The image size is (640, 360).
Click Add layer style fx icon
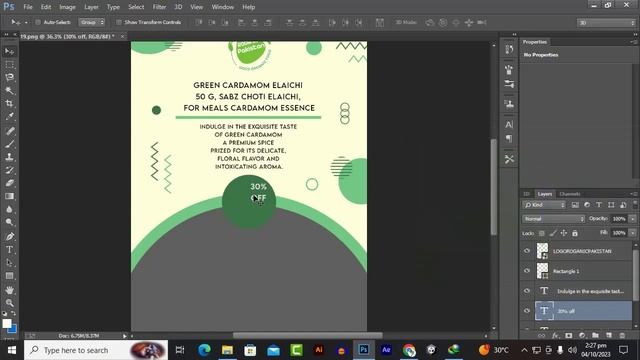555,336
